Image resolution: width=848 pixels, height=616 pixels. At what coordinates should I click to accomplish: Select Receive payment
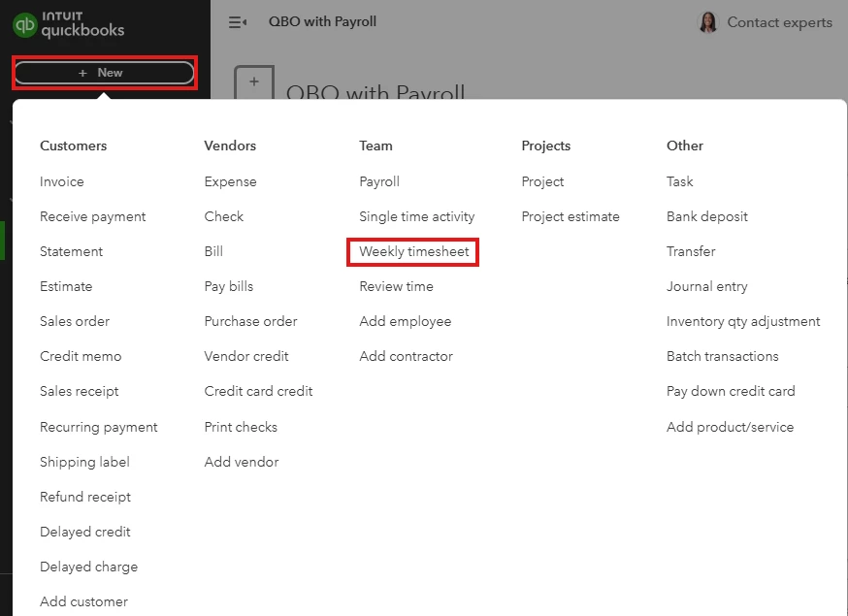point(93,217)
